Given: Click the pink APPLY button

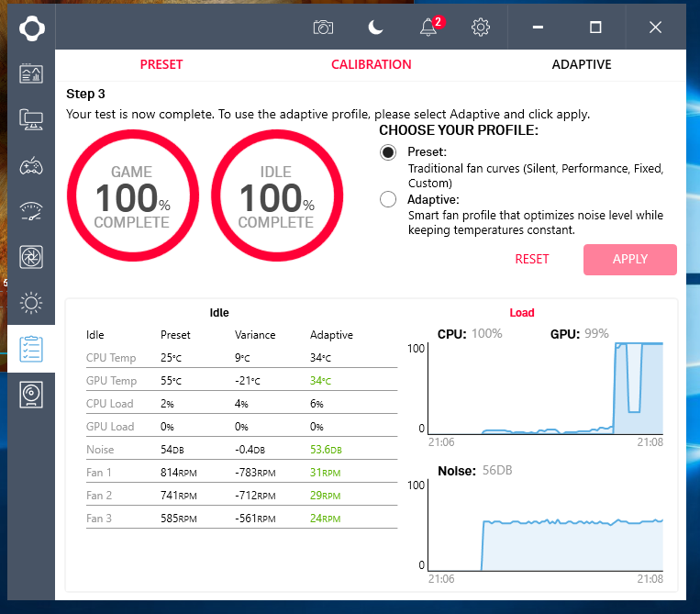Looking at the screenshot, I should pyautogui.click(x=629, y=259).
